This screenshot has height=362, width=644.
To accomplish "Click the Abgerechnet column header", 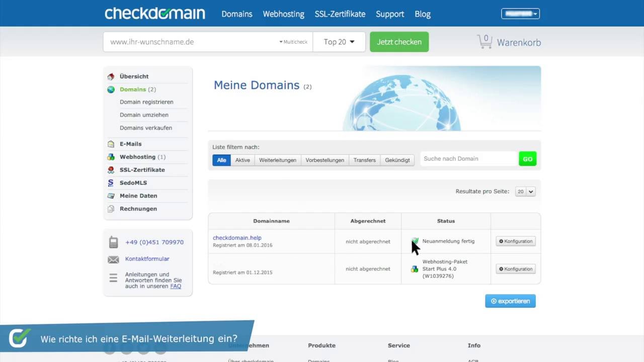I will (x=368, y=221).
